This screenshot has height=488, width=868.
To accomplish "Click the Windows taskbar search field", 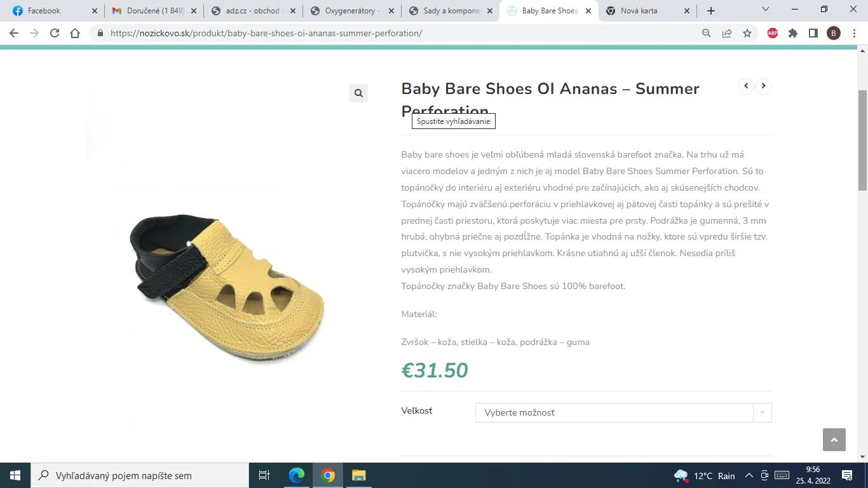I will pos(140,475).
